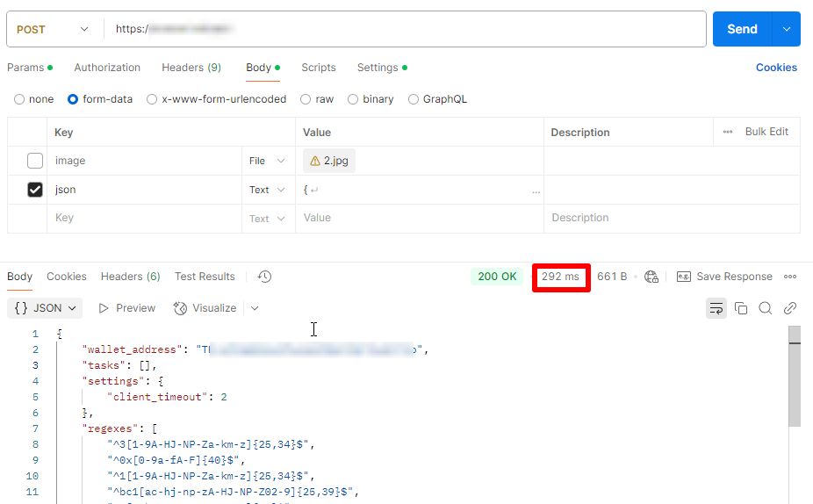The height and width of the screenshot is (504, 813).
Task: Click the Save Response button
Action: (724, 277)
